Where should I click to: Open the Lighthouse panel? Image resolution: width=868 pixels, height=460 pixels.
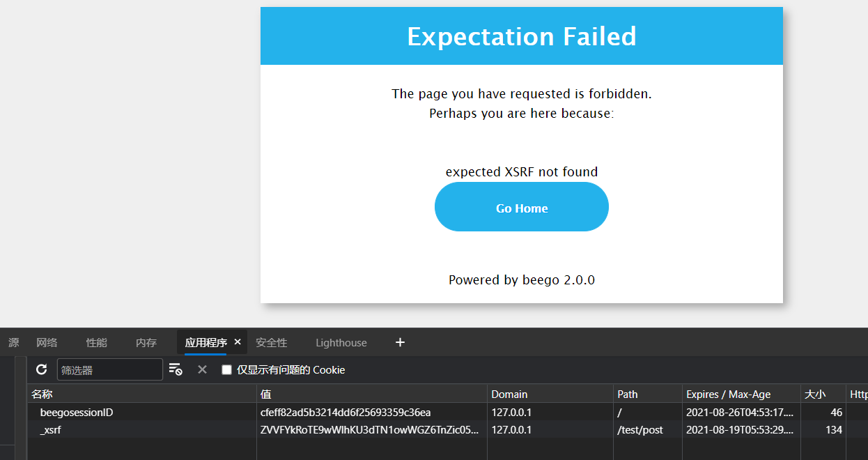point(341,342)
